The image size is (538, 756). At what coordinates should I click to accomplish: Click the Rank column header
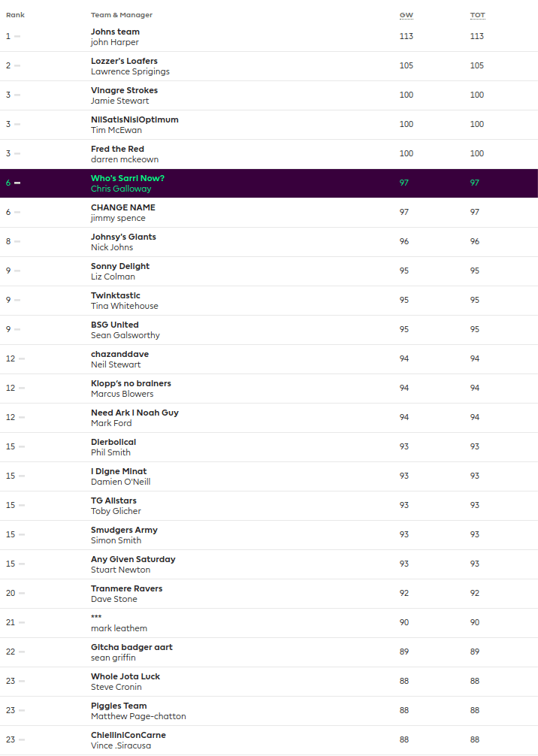[15, 15]
